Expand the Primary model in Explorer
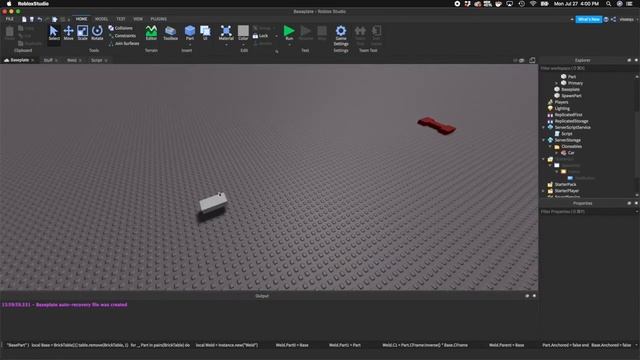Viewport: 640px width, 360px height. pos(556,83)
